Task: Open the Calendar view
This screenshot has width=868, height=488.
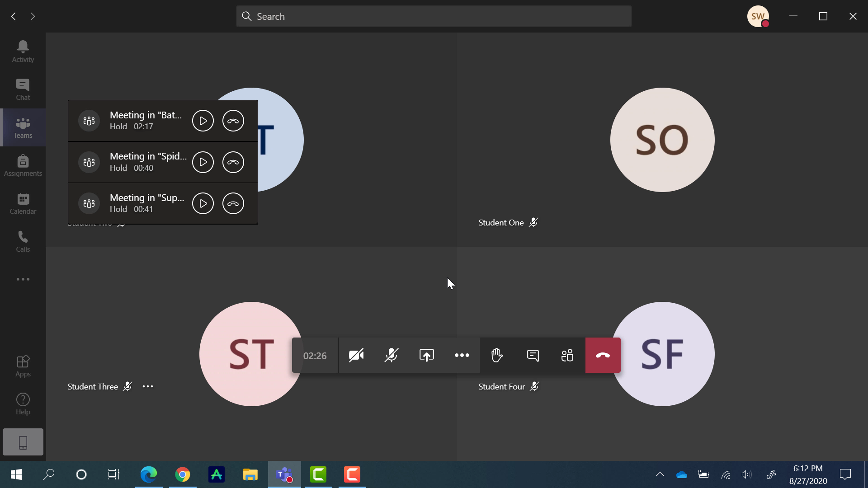Action: (x=23, y=203)
